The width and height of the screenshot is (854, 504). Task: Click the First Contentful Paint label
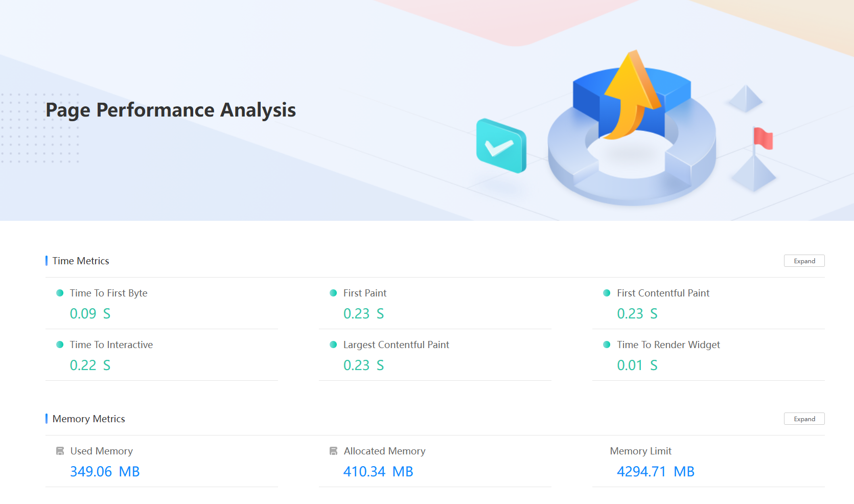[663, 293]
